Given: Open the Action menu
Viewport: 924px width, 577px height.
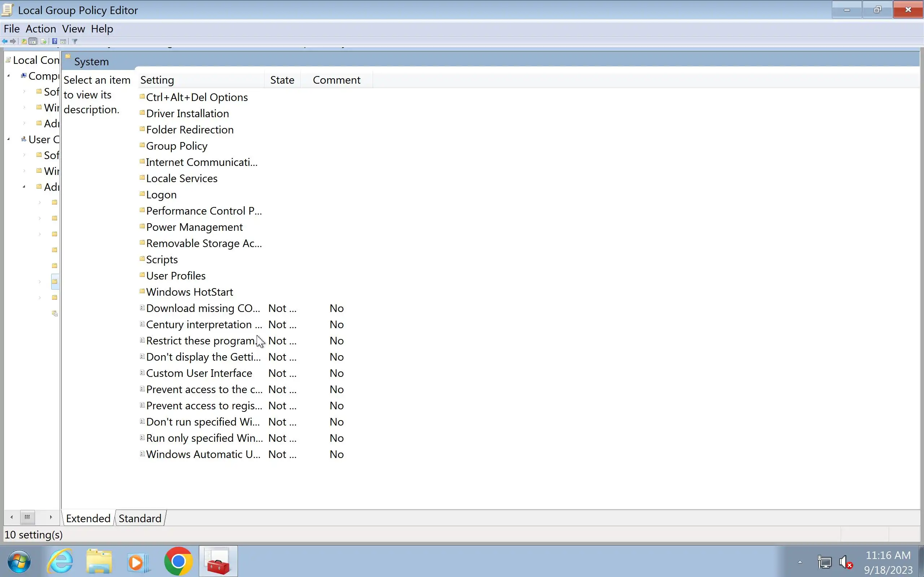Looking at the screenshot, I should point(40,29).
